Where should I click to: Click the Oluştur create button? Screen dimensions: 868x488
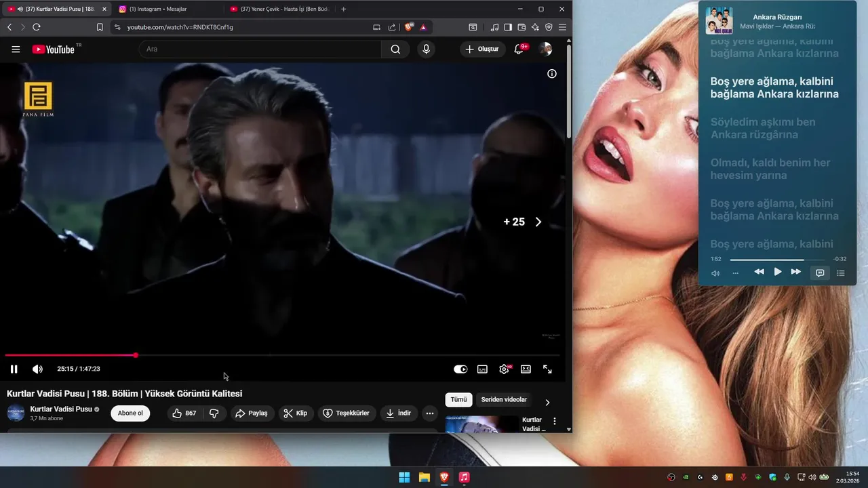click(x=482, y=49)
